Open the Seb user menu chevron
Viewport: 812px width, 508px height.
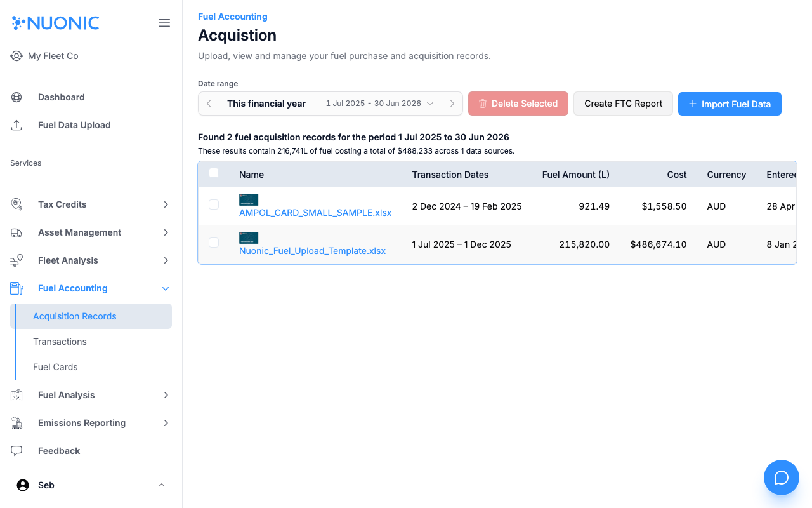click(162, 485)
